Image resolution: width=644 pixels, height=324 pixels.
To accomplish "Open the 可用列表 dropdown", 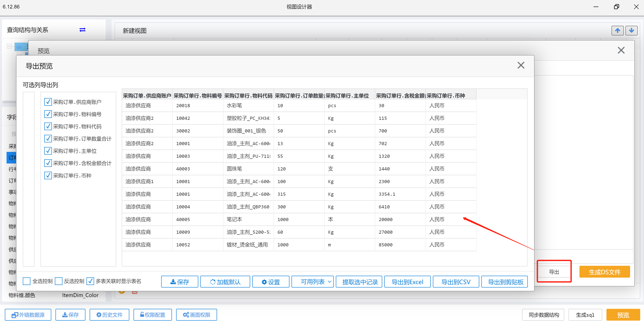I will 312,282.
